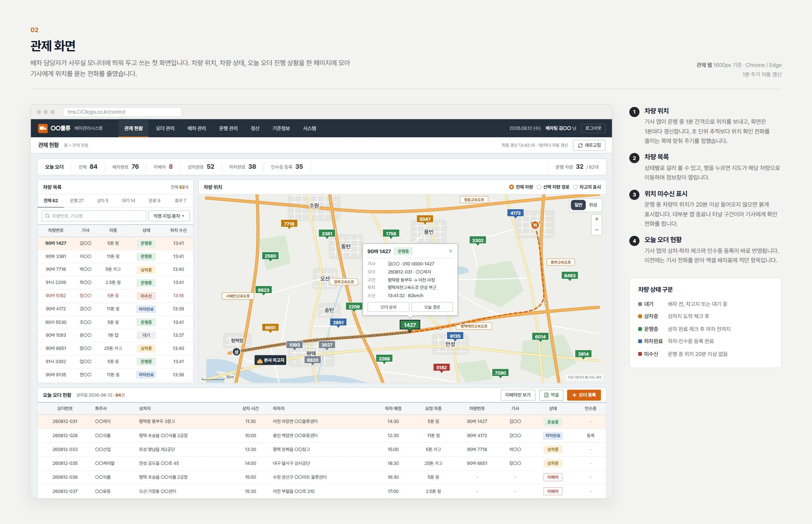Open the 오더 관리 menu
Viewport: 812px width, 524px height.
165,128
